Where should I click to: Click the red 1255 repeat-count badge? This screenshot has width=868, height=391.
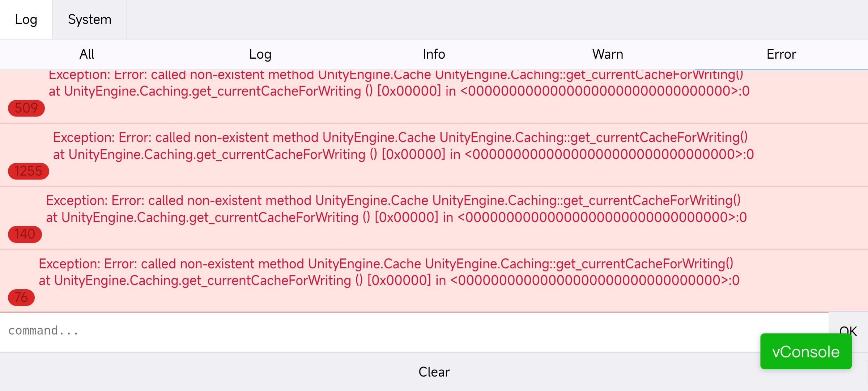click(x=28, y=171)
